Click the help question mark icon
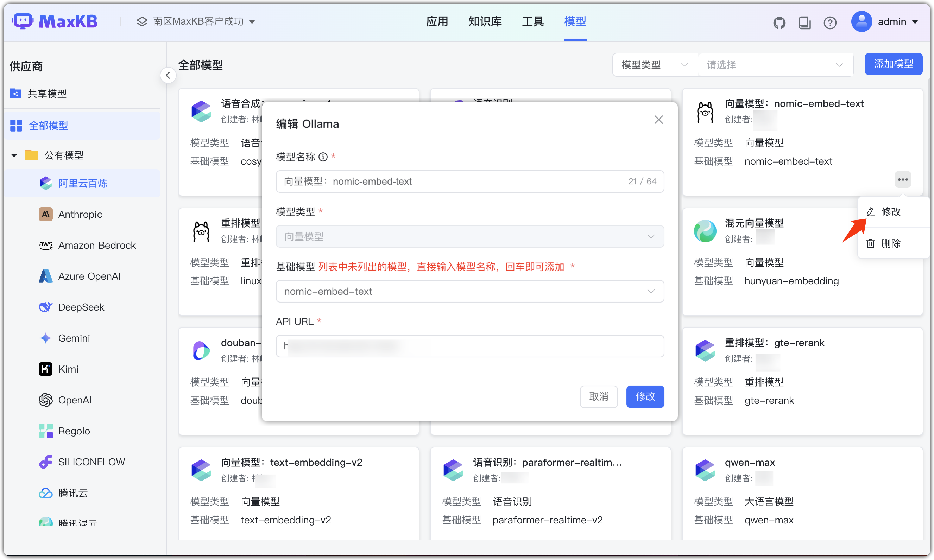The width and height of the screenshot is (934, 560). 830,23
